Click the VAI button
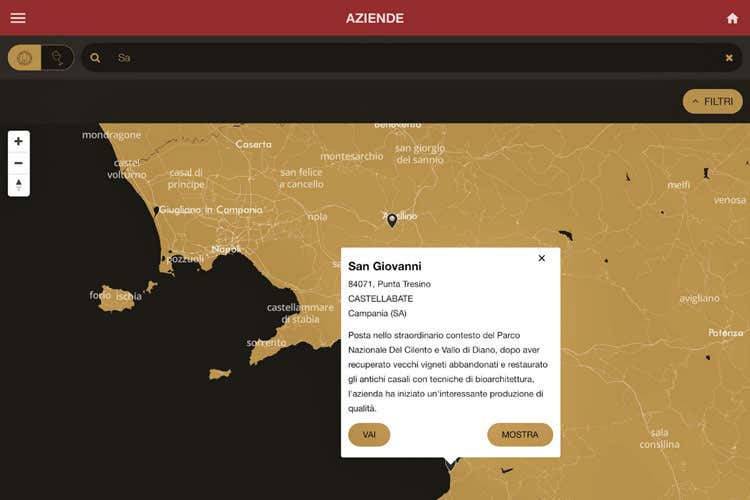The image size is (750, 500). pyautogui.click(x=369, y=435)
